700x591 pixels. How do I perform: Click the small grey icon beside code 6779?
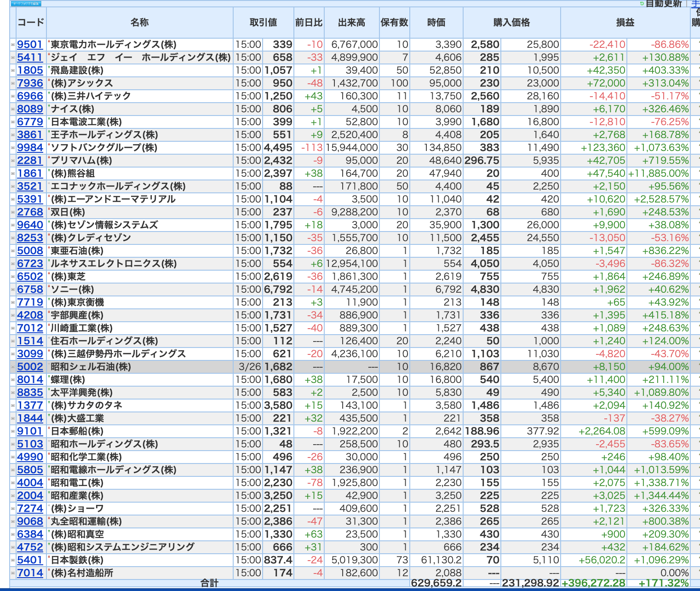(x=13, y=122)
